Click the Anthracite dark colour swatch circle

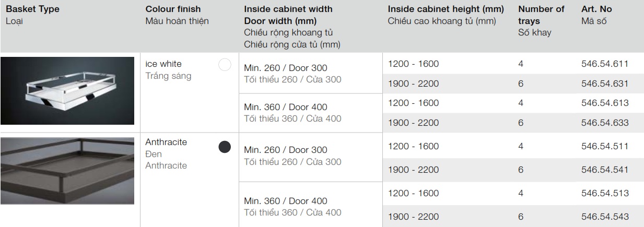click(x=225, y=147)
